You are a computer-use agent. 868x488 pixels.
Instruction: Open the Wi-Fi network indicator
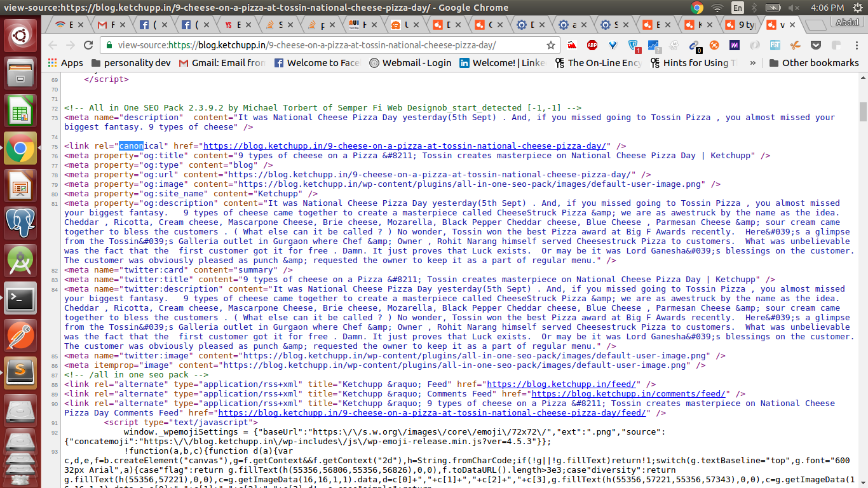click(x=717, y=8)
